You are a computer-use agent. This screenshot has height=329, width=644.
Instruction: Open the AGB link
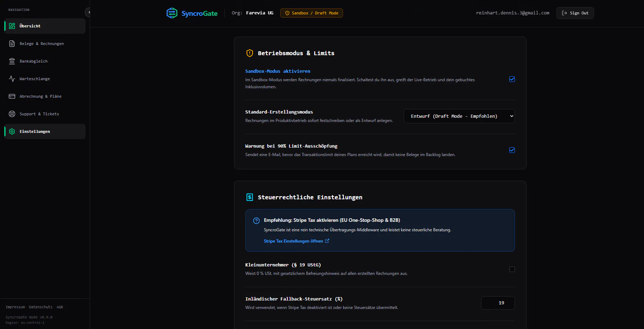[x=60, y=307]
